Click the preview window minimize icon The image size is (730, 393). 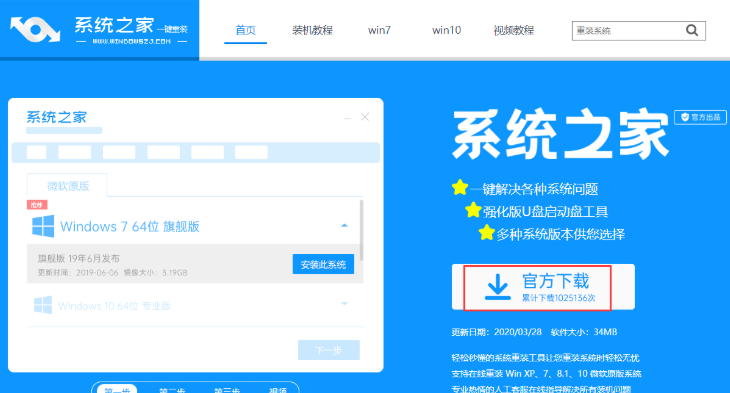click(x=347, y=118)
